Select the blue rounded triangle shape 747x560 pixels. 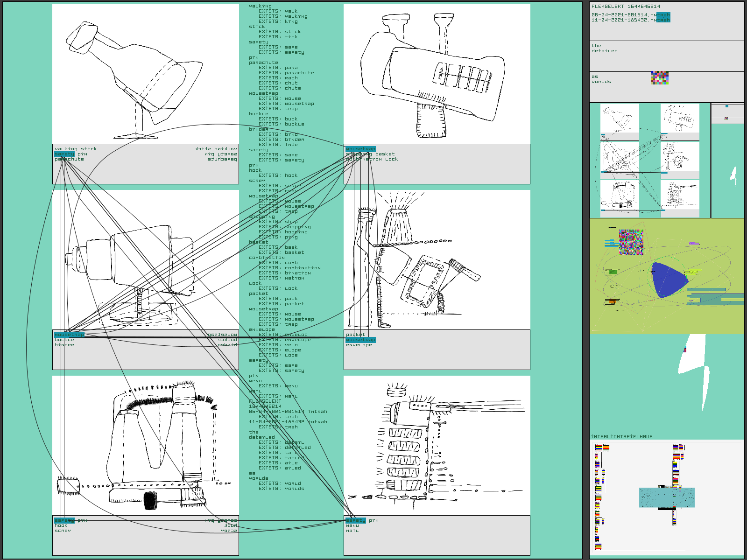click(669, 280)
